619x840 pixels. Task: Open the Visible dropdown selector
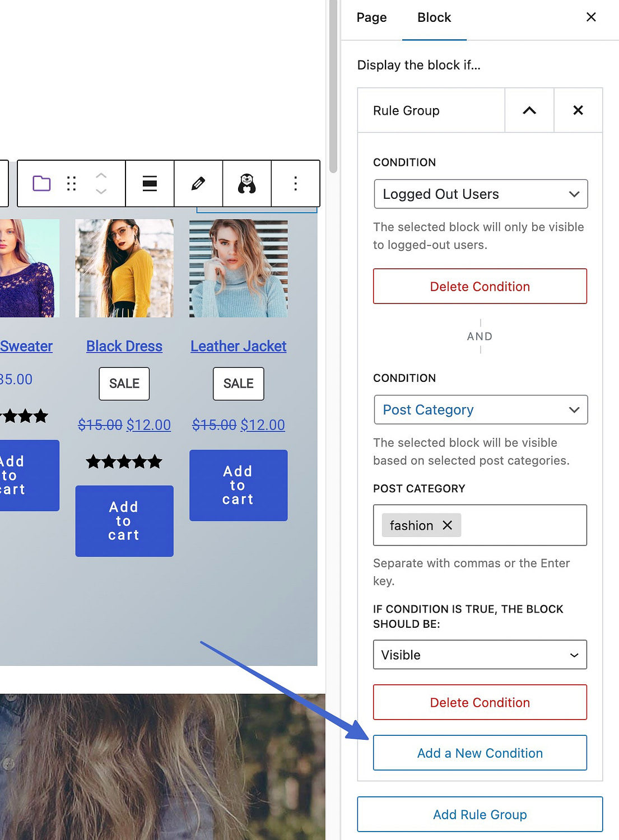pos(480,655)
